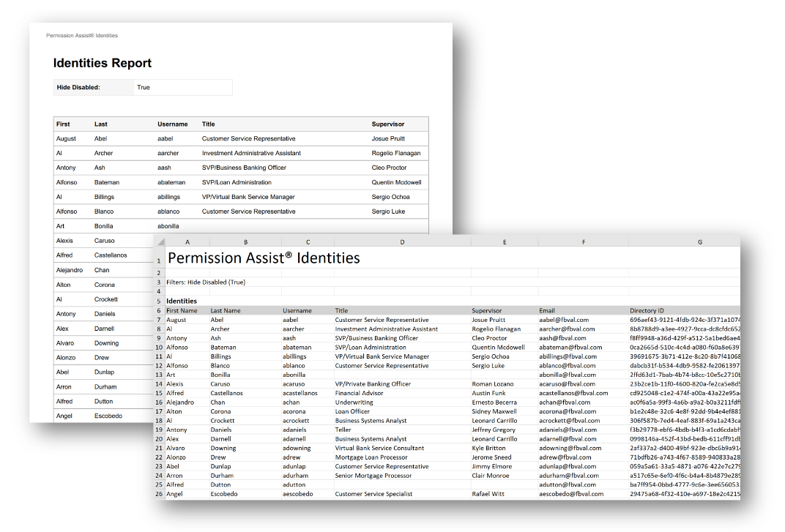Screen dimensions: 785x532
Task: Click 'Cleo Proctor' in the report table
Action: [x=389, y=168]
